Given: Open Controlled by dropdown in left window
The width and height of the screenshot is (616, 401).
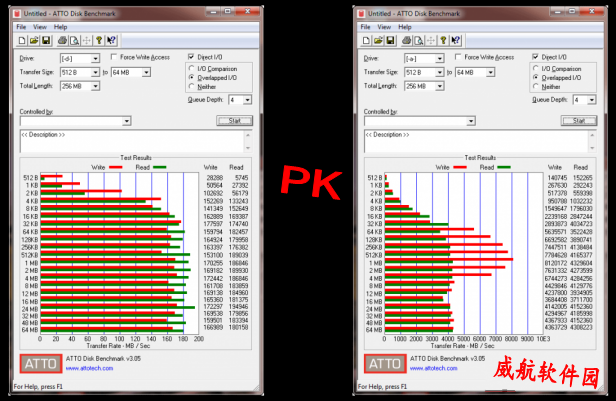Looking at the screenshot, I should 126,121.
